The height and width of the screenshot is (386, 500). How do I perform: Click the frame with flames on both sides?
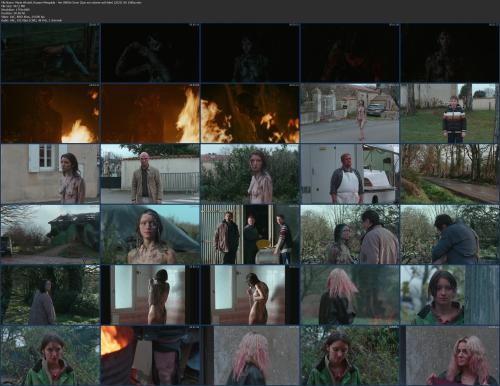click(x=250, y=113)
